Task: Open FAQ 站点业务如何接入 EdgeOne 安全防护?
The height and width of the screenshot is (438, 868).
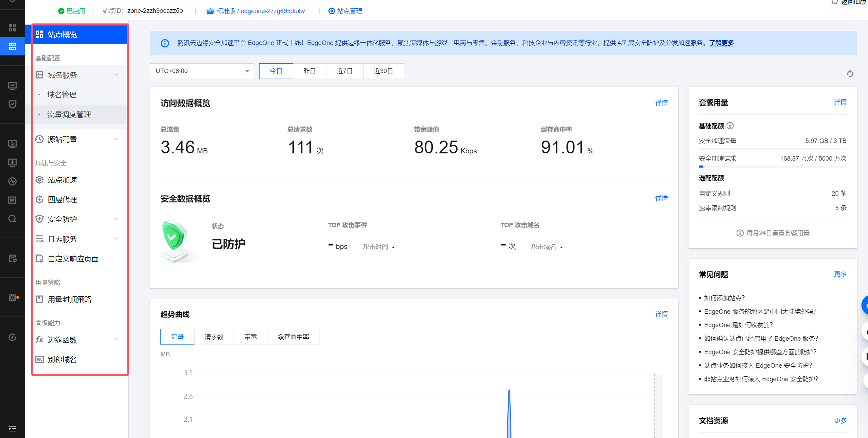Action: pyautogui.click(x=758, y=366)
